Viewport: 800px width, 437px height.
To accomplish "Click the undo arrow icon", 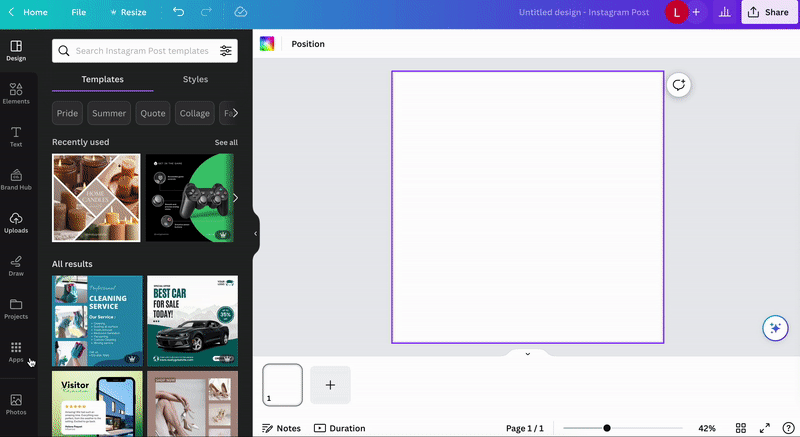I will point(178,12).
